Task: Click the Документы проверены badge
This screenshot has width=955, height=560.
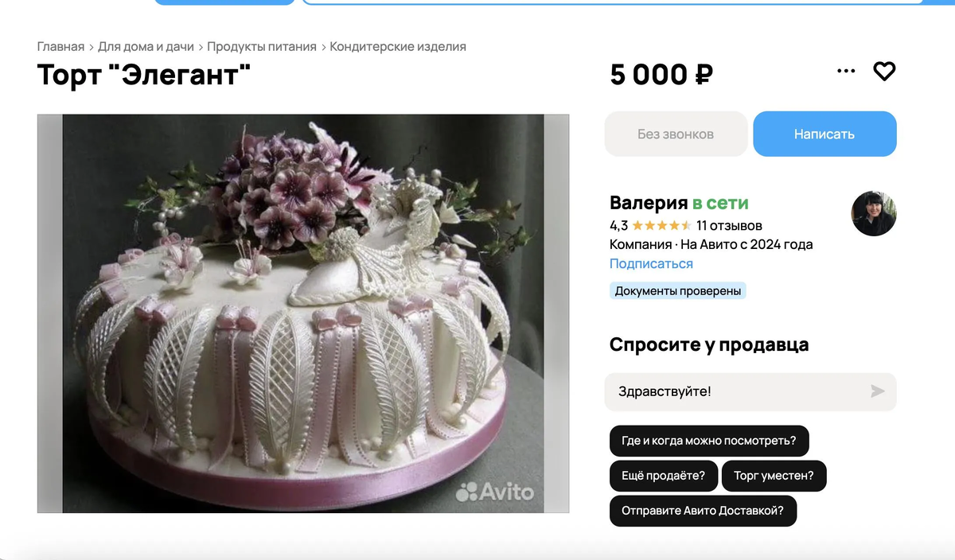Action: click(x=678, y=291)
